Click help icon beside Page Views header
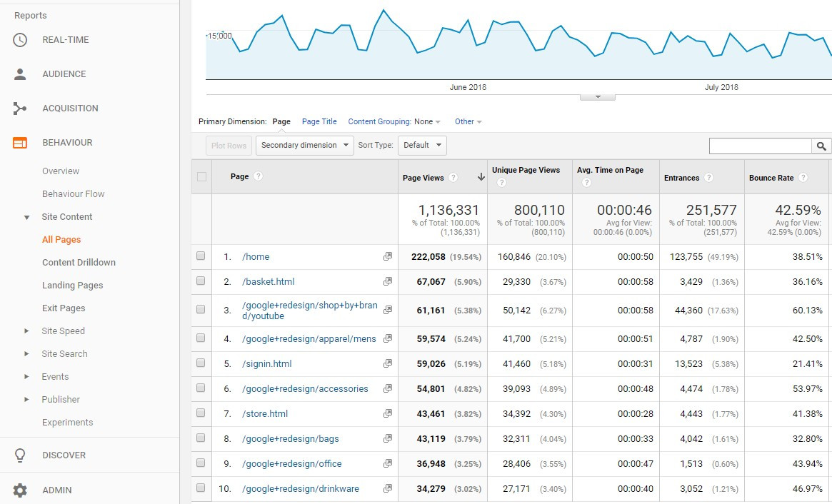Image resolution: width=832 pixels, height=504 pixels. point(453,178)
